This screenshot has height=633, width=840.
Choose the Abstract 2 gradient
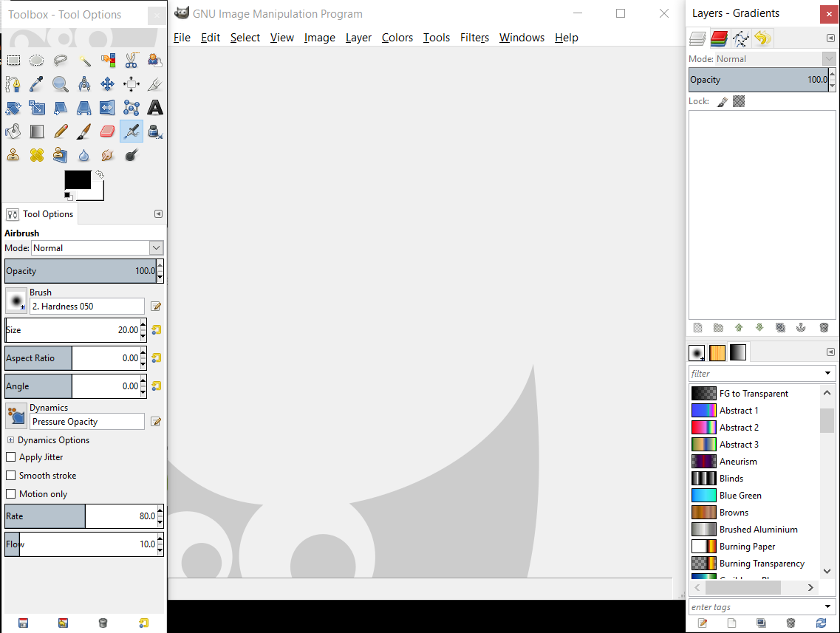tap(739, 428)
